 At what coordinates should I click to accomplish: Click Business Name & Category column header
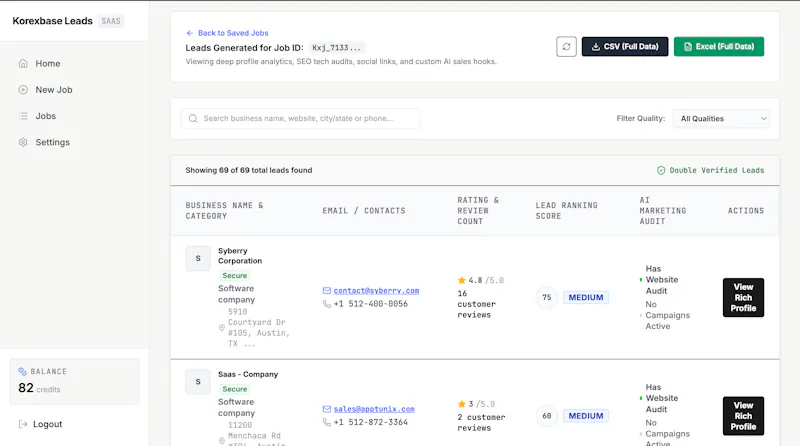click(x=224, y=211)
